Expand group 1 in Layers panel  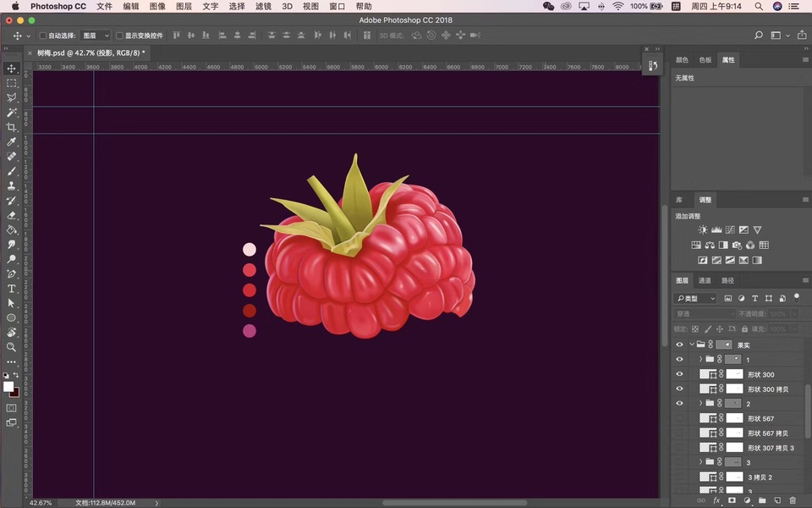[x=700, y=359]
